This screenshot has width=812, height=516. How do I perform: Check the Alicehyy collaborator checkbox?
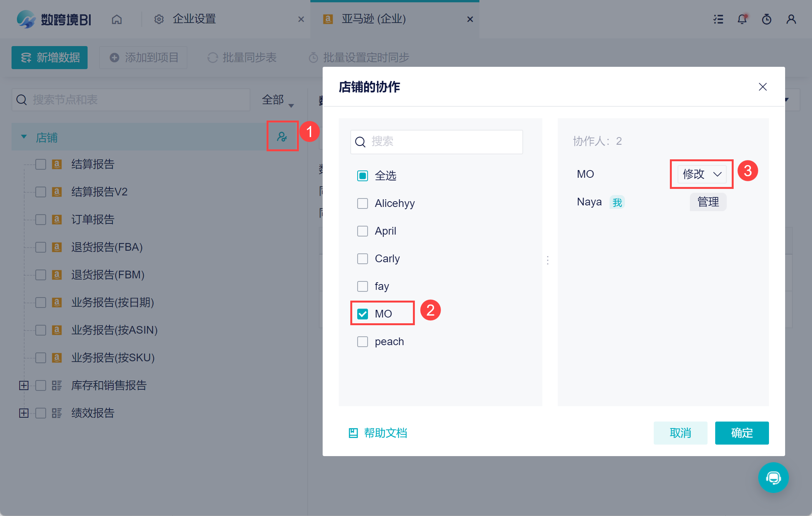[x=363, y=203]
